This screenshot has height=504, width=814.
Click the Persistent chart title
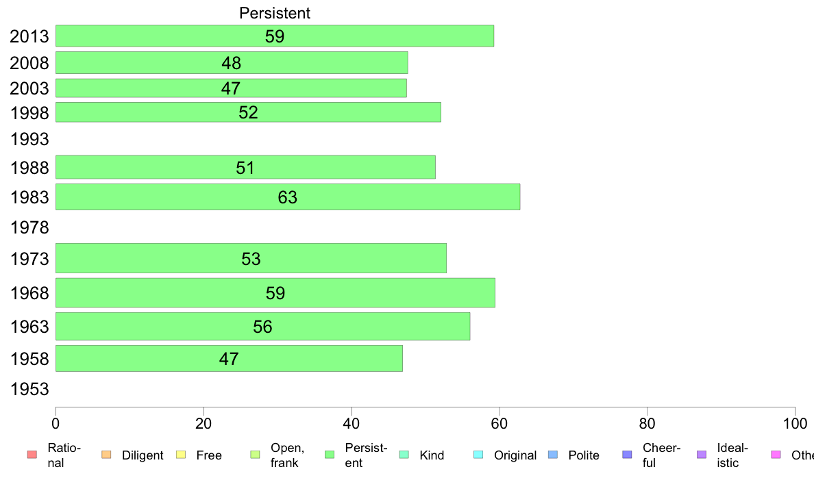pos(275,13)
